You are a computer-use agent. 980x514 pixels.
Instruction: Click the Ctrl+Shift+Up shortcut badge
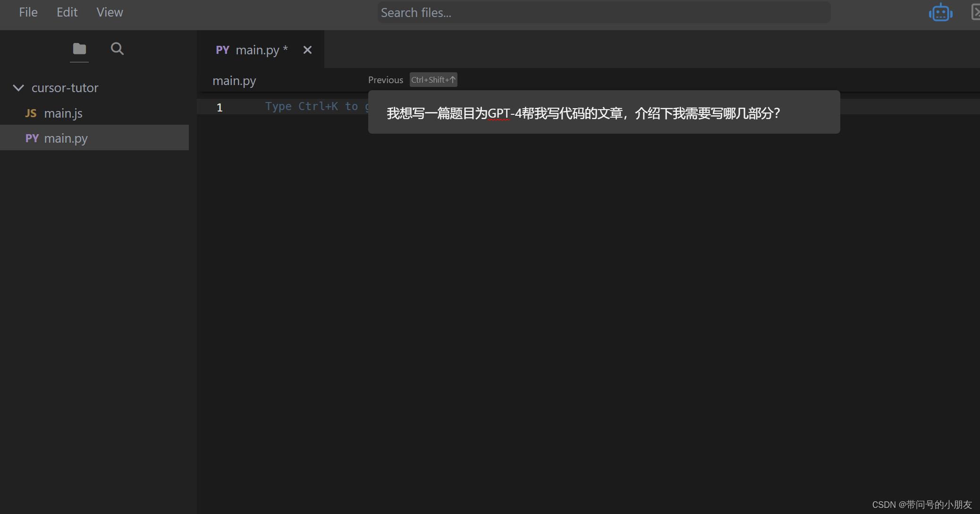pyautogui.click(x=433, y=80)
